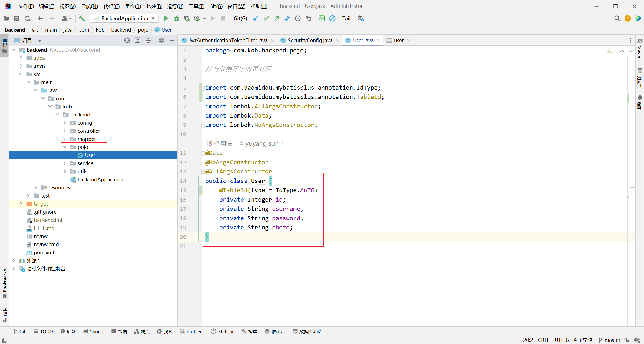Click locate file crosshair icon

[x=127, y=40]
